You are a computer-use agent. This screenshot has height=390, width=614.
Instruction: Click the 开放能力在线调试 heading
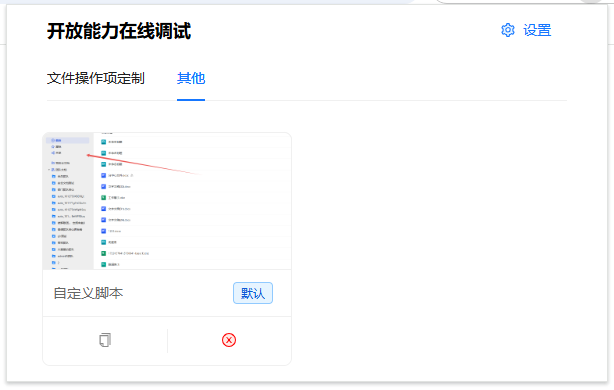tap(119, 31)
